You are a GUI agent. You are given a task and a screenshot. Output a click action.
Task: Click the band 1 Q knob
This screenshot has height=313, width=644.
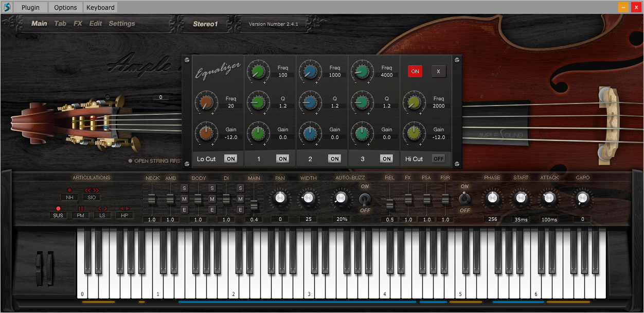(258, 102)
